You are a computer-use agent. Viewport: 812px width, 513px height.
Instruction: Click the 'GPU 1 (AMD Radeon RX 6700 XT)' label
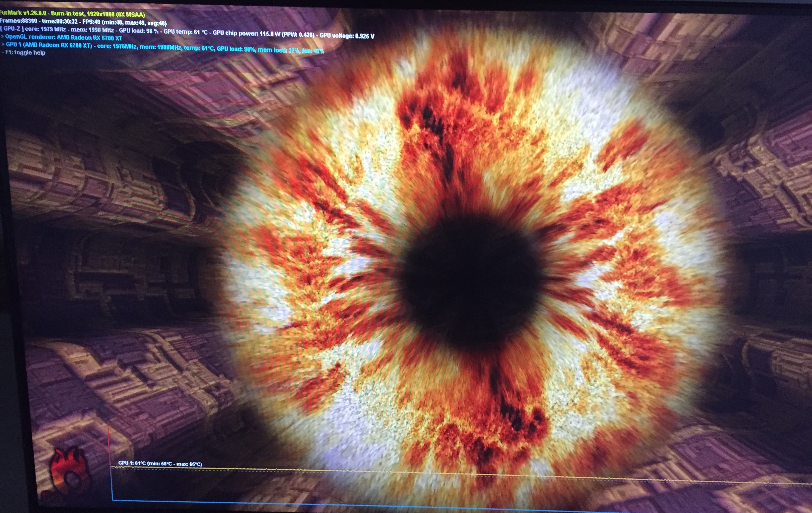click(x=49, y=45)
